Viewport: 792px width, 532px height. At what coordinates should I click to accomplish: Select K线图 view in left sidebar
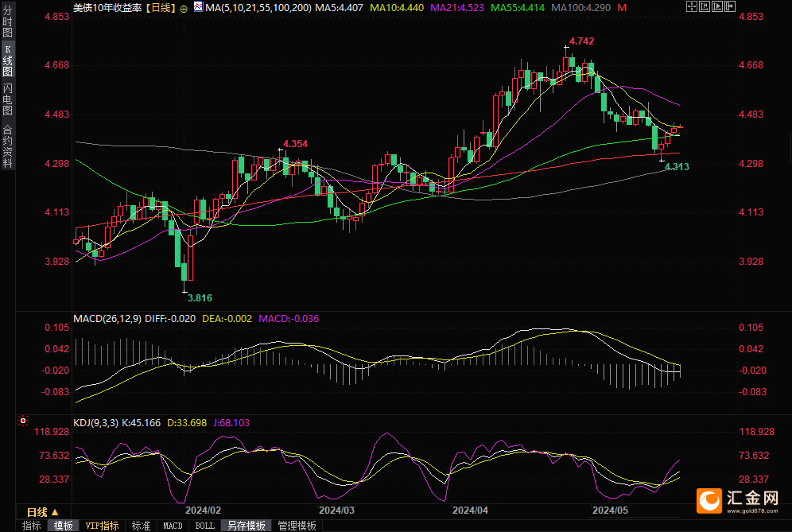tap(7, 60)
